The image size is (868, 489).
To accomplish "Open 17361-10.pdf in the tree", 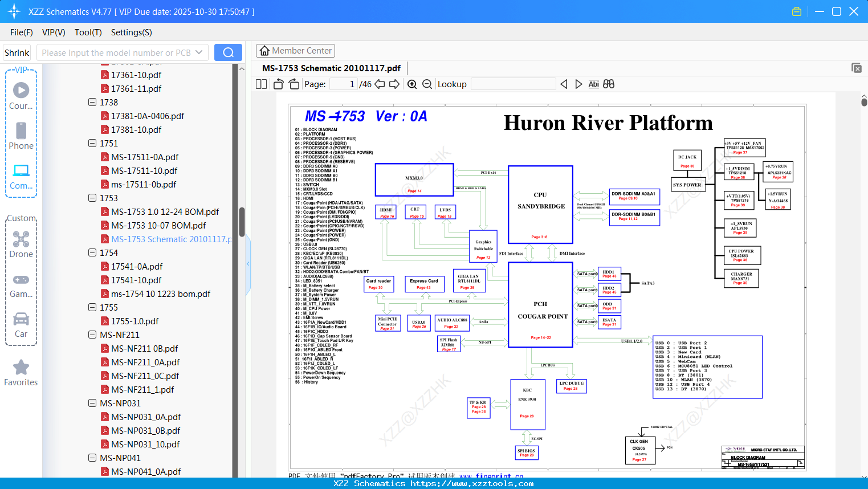I will (x=136, y=75).
